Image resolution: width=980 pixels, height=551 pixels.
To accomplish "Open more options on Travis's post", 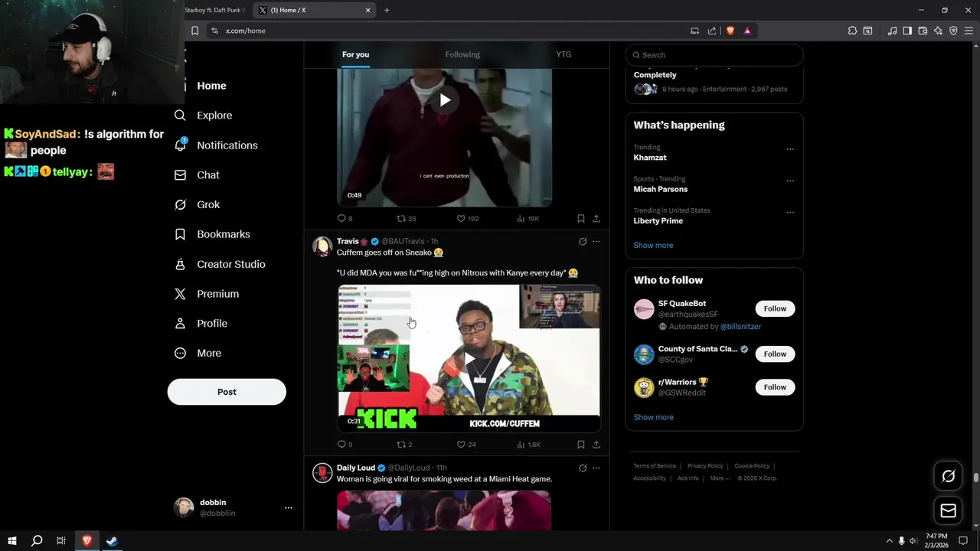I will click(x=596, y=242).
